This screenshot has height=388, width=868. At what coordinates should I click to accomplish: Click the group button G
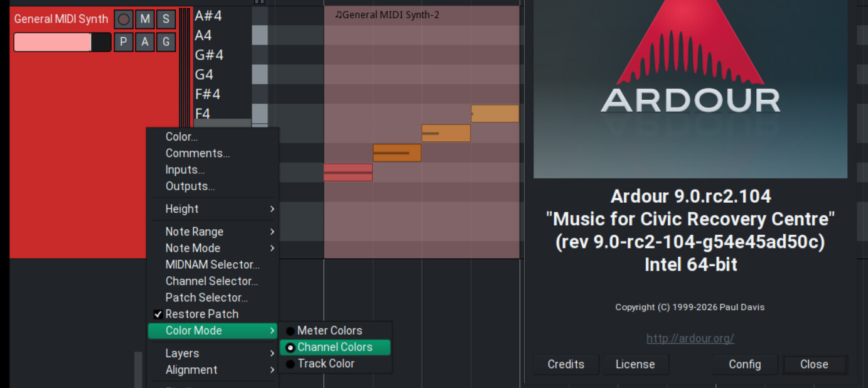tap(166, 42)
